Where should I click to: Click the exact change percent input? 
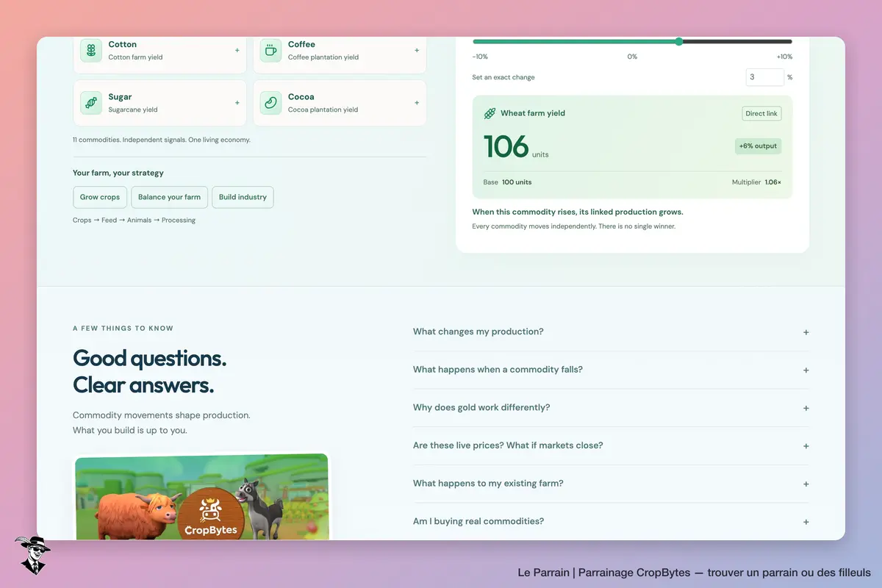764,77
